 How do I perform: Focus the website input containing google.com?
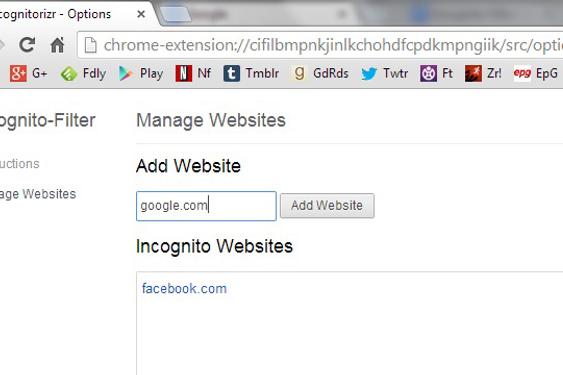(x=206, y=206)
